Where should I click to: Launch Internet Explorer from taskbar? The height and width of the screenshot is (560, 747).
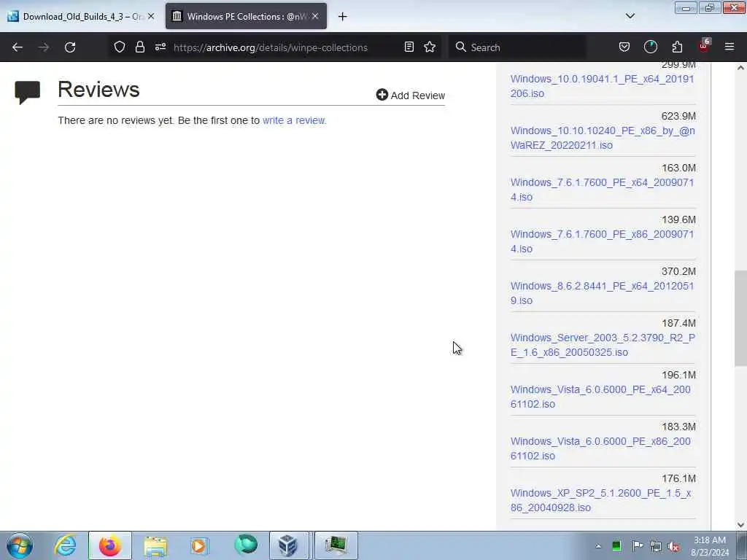point(65,545)
